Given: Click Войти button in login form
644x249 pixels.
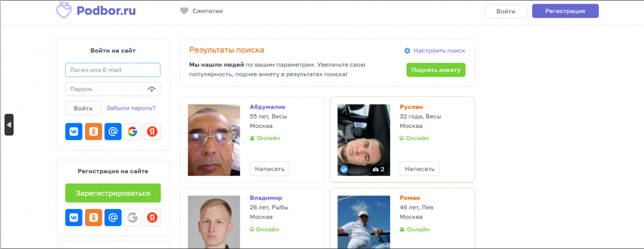Looking at the screenshot, I should (83, 108).
